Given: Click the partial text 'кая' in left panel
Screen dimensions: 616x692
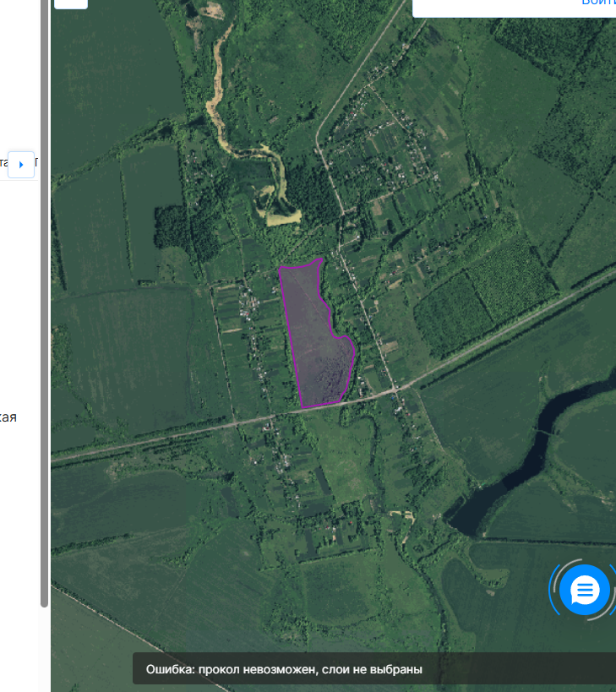Looking at the screenshot, I should coord(8,417).
